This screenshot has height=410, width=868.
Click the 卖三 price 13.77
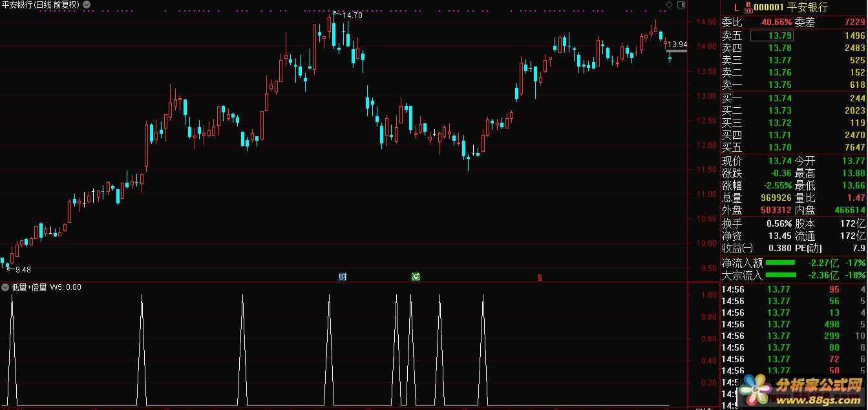coord(780,60)
